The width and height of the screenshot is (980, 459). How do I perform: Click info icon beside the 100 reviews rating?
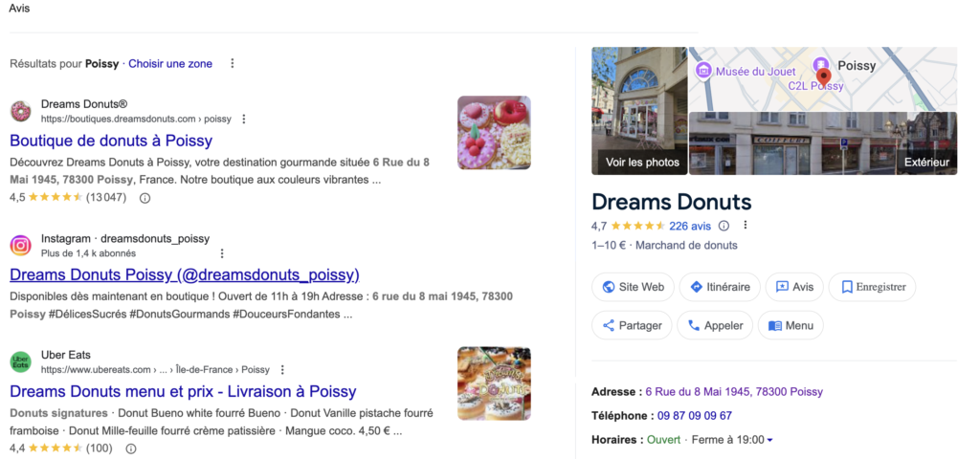(x=131, y=448)
